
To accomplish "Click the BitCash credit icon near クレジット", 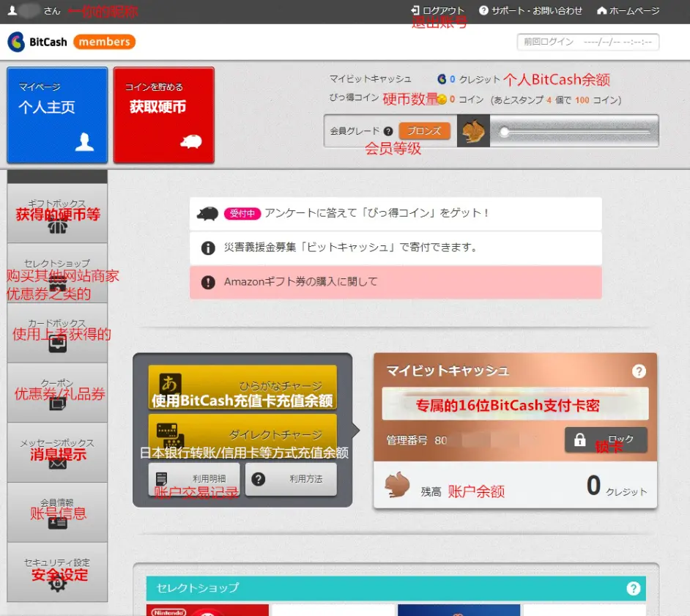I will pos(442,79).
